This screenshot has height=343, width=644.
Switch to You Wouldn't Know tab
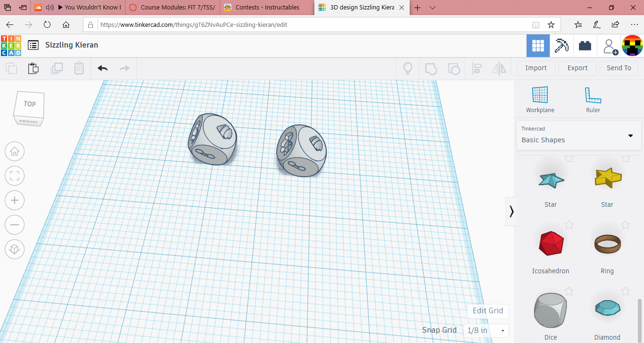[78, 7]
